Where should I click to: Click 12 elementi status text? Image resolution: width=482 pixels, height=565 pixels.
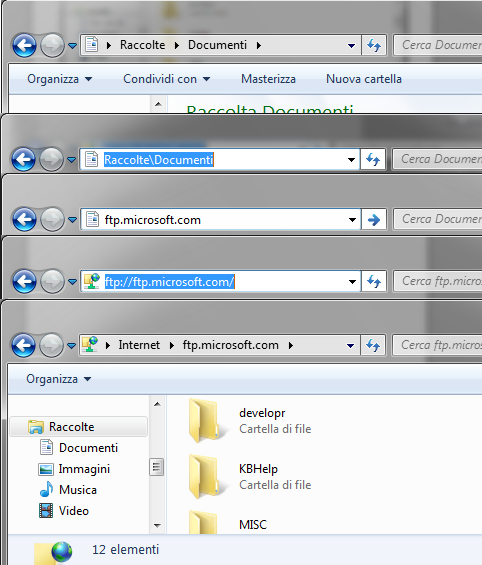pos(125,550)
